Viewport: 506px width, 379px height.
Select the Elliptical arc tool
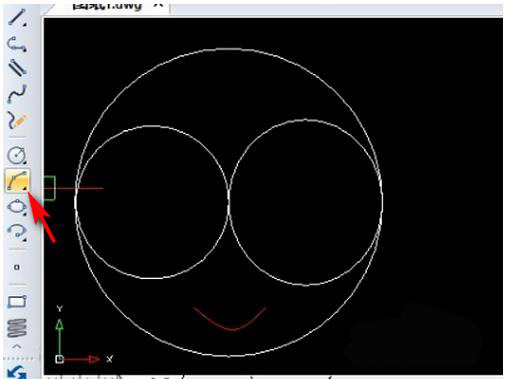[x=17, y=232]
